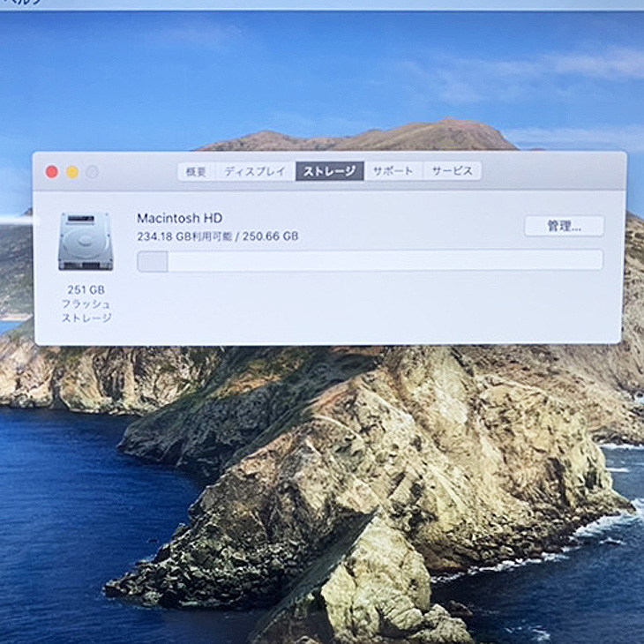
Task: Click the Macintosh HD drive icon
Action: pos(86,241)
